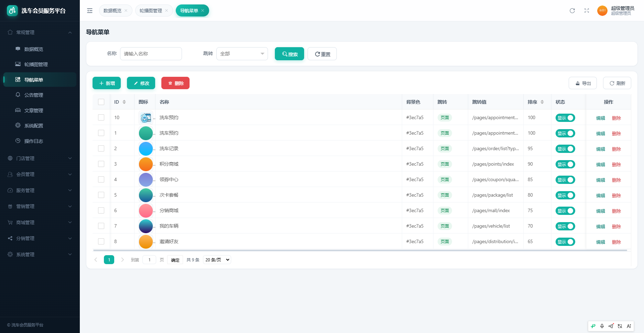Toggle 显示 switch for 邀请好友 row
The width and height of the screenshot is (644, 333).
565,242
